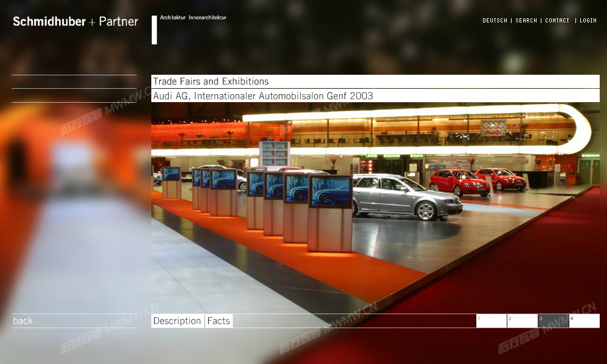Select image page 4

coord(584,321)
